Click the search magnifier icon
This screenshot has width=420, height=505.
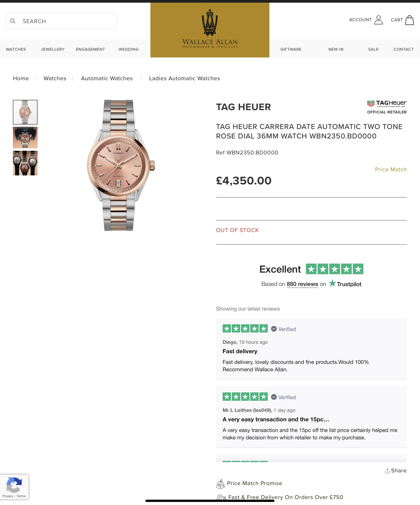coord(13,21)
